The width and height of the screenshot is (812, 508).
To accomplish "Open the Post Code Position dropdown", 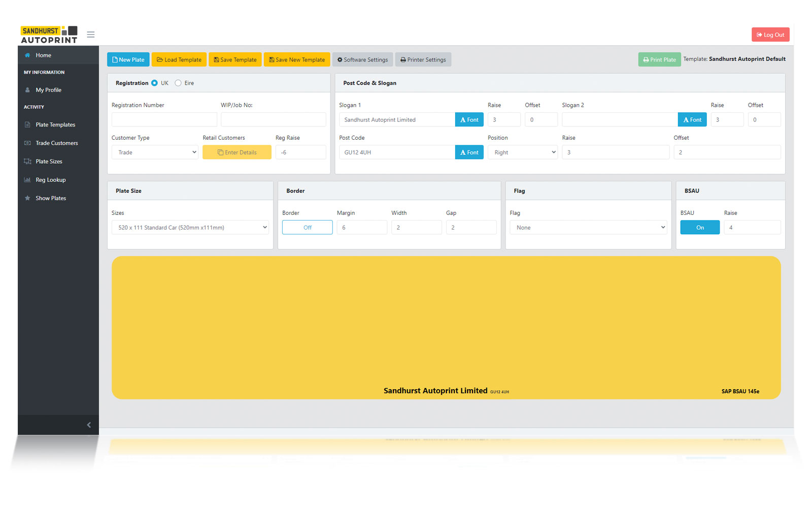I will pos(523,152).
